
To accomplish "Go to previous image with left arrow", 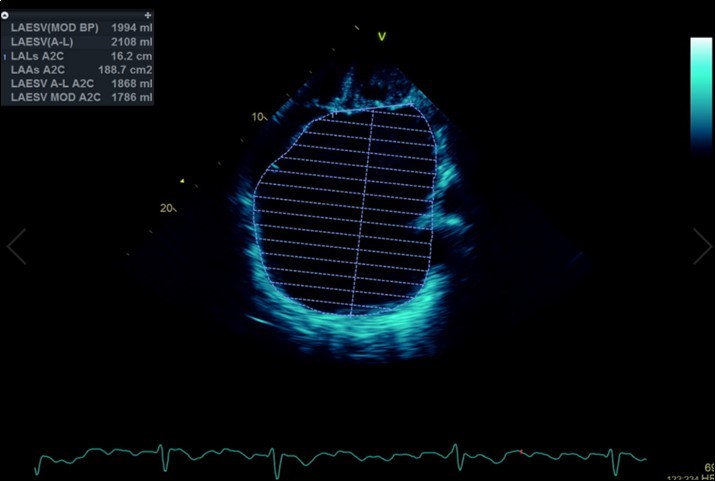I will point(16,246).
